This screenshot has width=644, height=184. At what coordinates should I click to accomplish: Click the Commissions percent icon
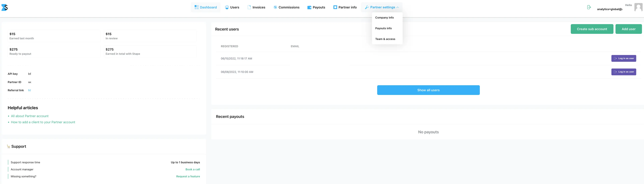point(275,7)
